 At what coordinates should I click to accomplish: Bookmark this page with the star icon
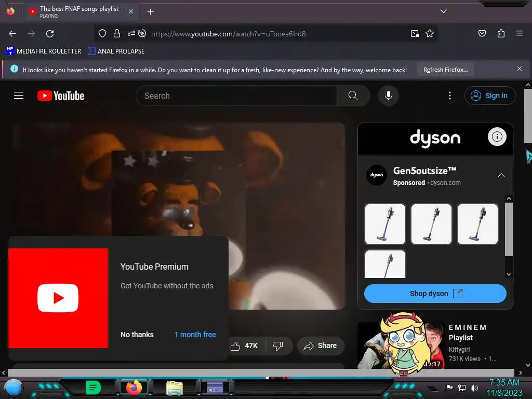430,33
